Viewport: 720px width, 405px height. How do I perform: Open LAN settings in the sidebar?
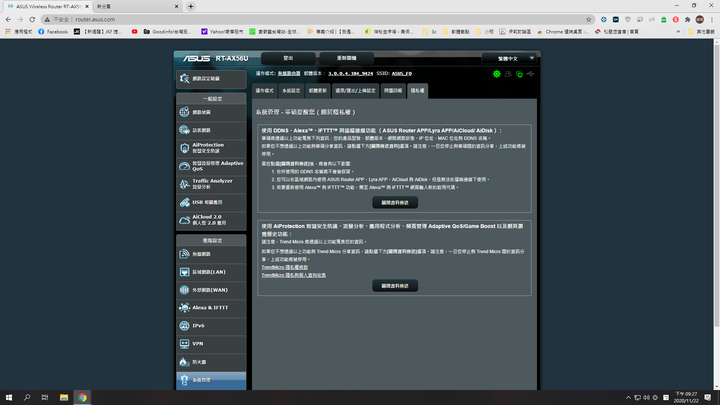(211, 272)
